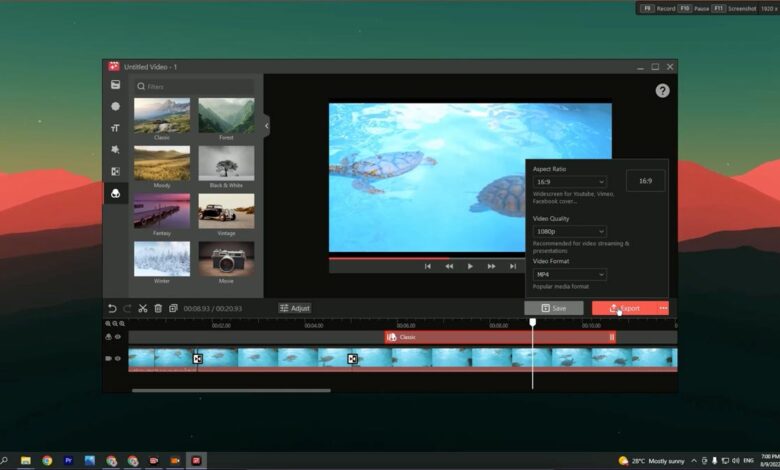
Task: Open the Video Quality 1080p dropdown
Action: pos(570,231)
